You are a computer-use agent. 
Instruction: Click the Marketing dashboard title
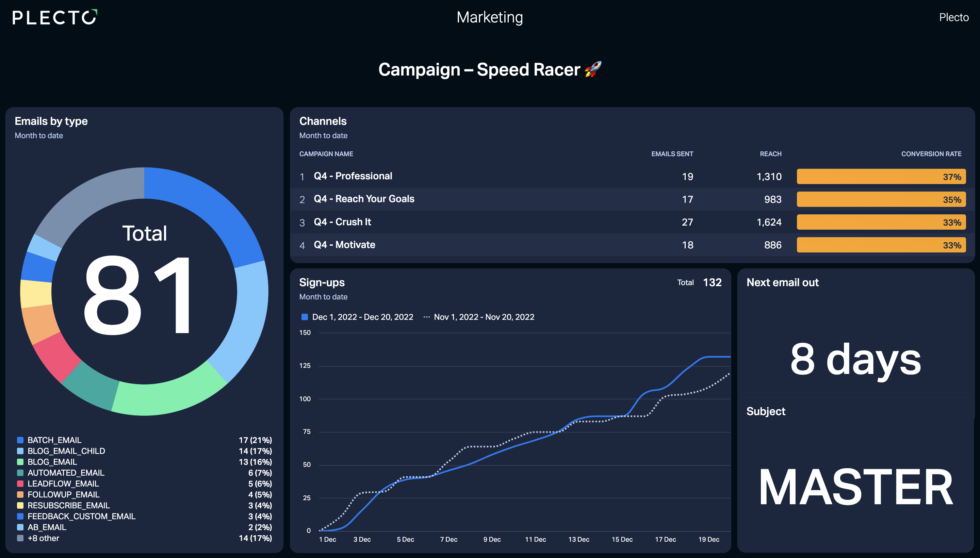pyautogui.click(x=489, y=17)
